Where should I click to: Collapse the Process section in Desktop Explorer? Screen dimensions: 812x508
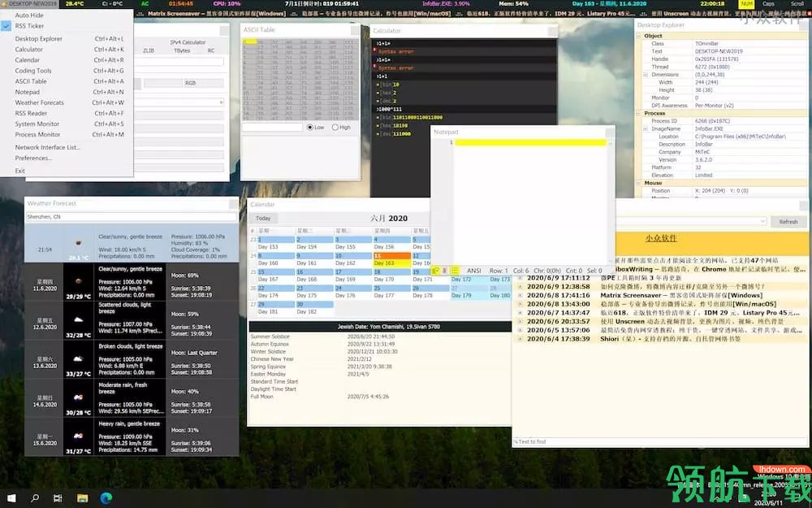(x=638, y=113)
